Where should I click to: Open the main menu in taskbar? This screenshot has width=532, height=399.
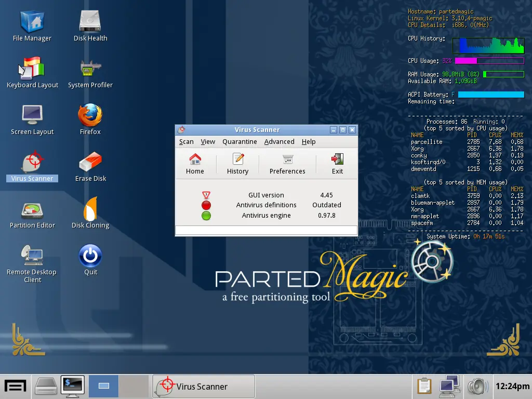tap(15, 386)
